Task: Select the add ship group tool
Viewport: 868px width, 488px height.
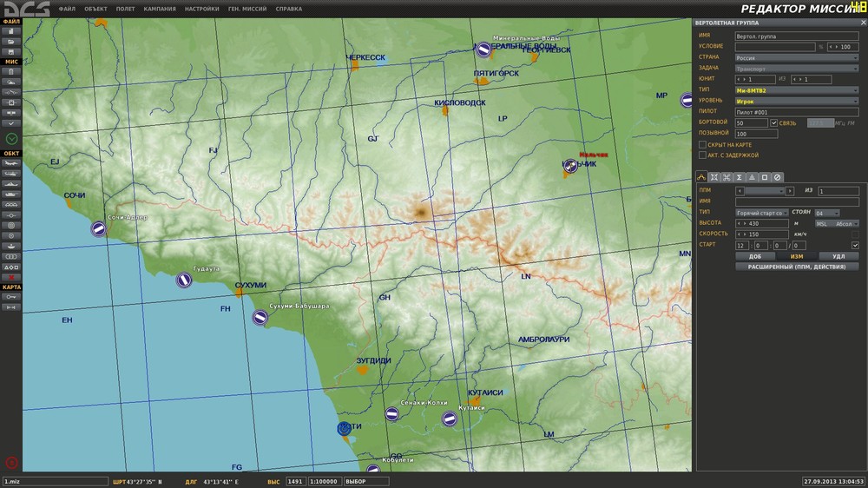Action: coord(11,184)
